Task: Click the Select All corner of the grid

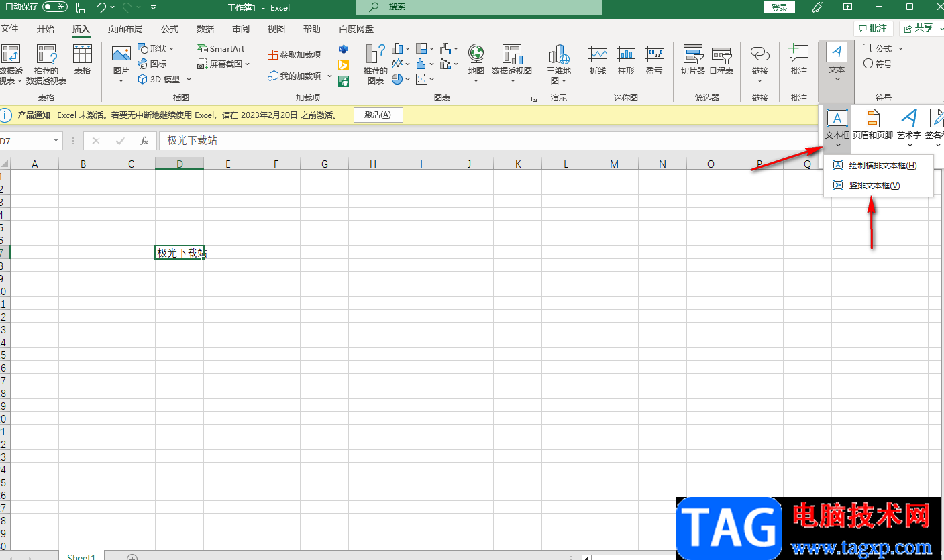Action: [x=5, y=164]
